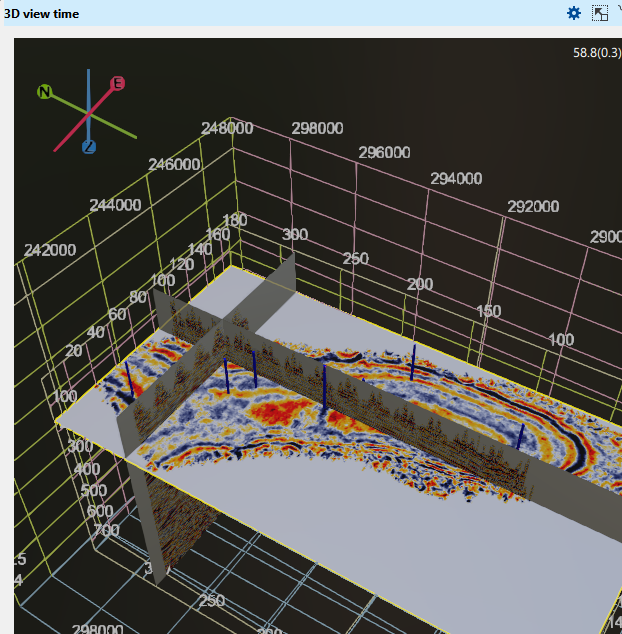Screen dimensions: 622x634
Task: Click the N axis marker on orientation gizmo
Action: [44, 92]
